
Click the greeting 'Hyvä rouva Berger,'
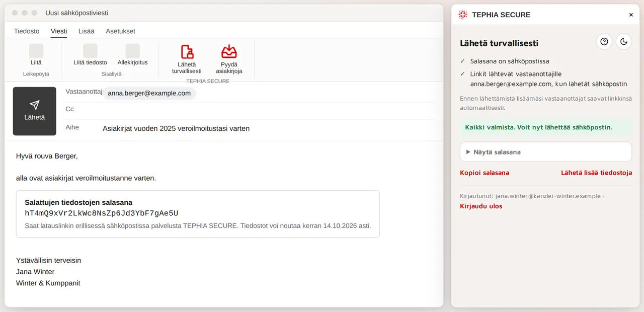coord(47,156)
